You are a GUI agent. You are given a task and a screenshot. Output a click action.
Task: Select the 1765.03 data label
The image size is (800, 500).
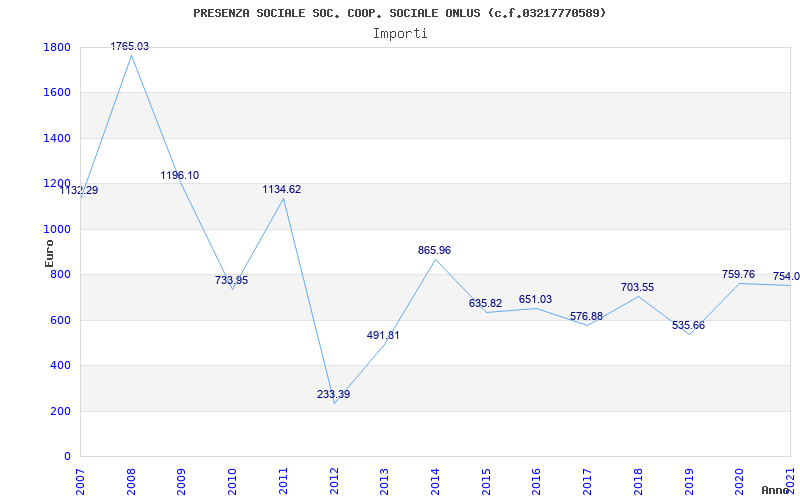tap(130, 46)
